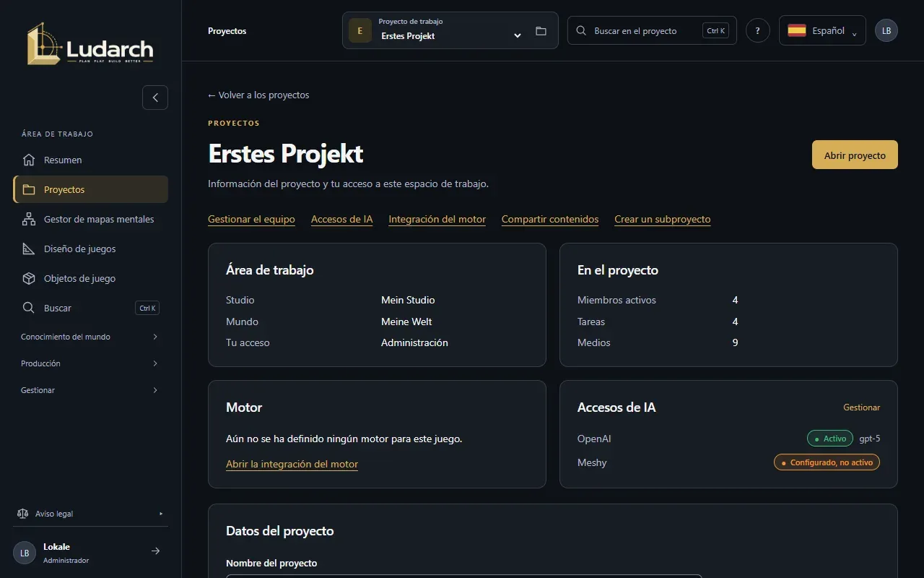Click the scales icon beside Aviso legal

[x=22, y=514]
